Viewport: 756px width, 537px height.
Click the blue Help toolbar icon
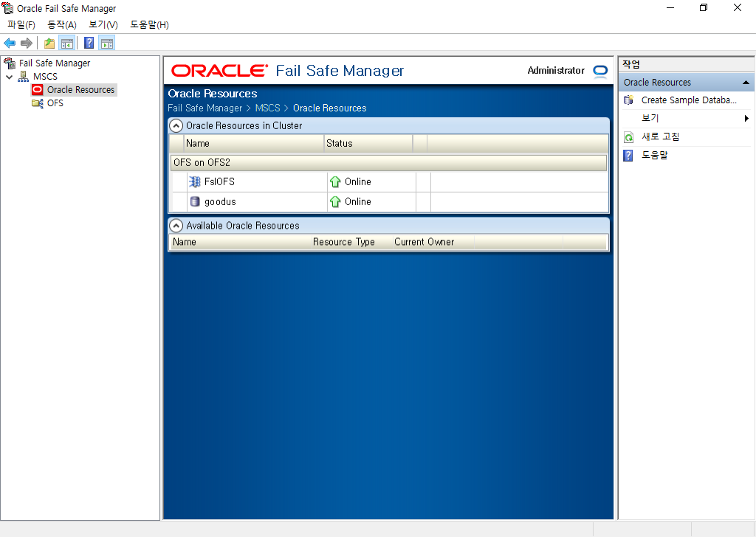(89, 44)
